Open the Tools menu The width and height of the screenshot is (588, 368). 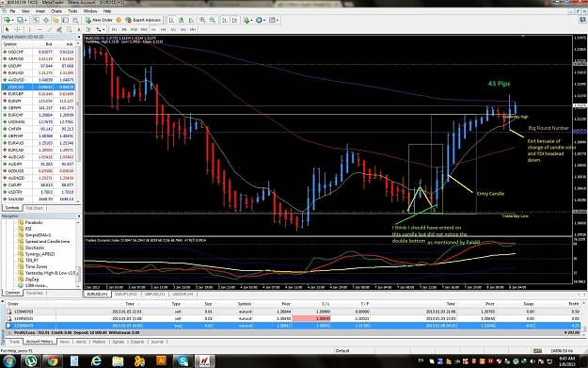pos(72,11)
